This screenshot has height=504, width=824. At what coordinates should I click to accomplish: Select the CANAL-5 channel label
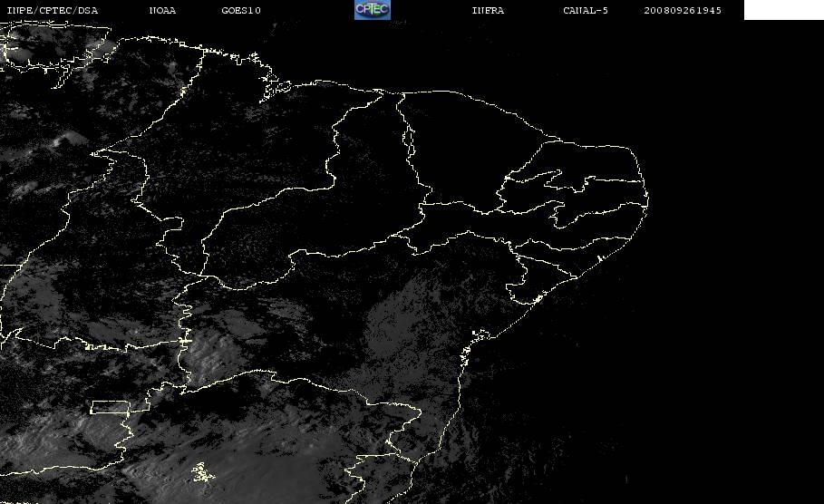pos(586,10)
